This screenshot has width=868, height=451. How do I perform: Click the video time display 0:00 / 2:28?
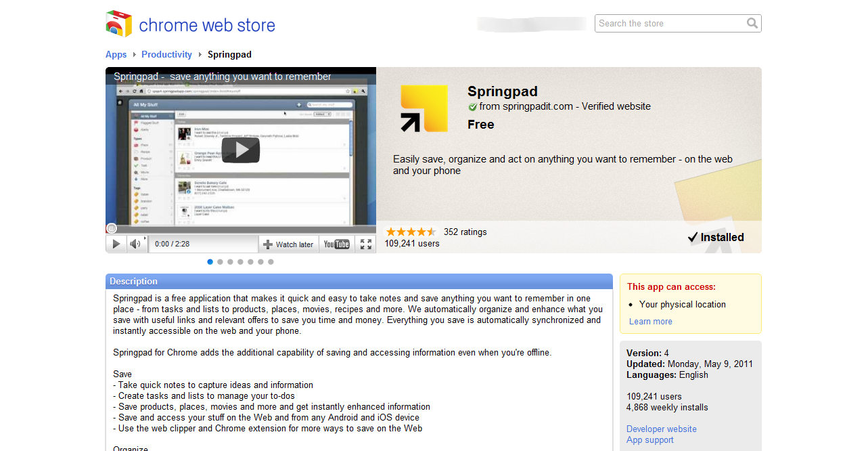(x=172, y=244)
